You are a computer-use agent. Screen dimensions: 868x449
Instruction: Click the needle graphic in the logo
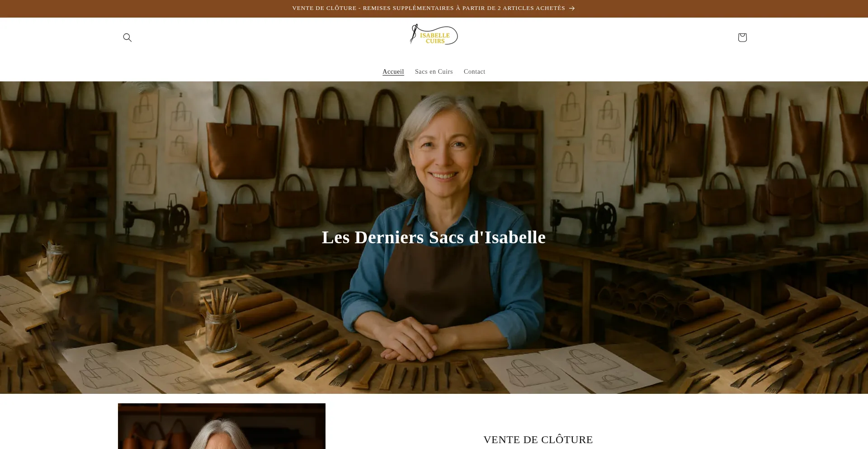(414, 34)
